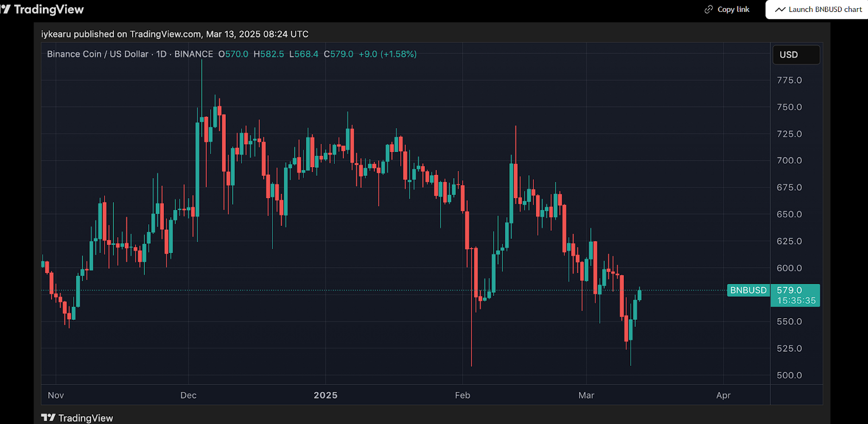Click the 500.0 level on price scale

click(x=789, y=375)
